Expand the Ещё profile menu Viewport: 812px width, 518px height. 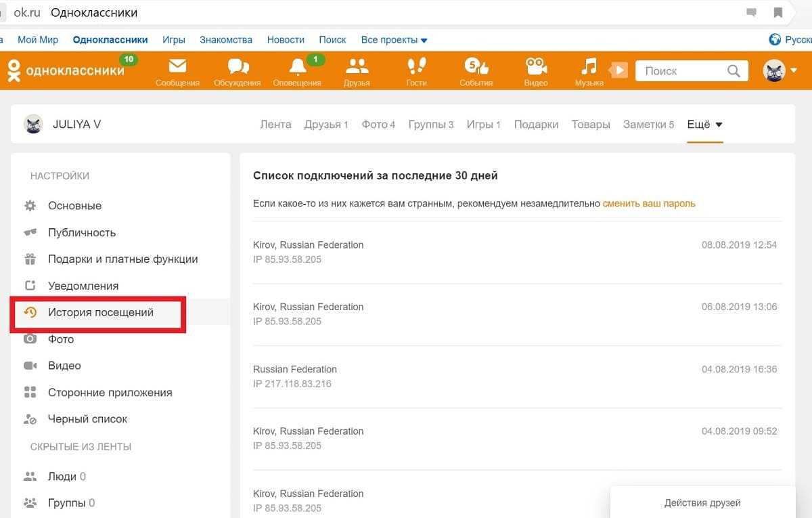(x=704, y=125)
